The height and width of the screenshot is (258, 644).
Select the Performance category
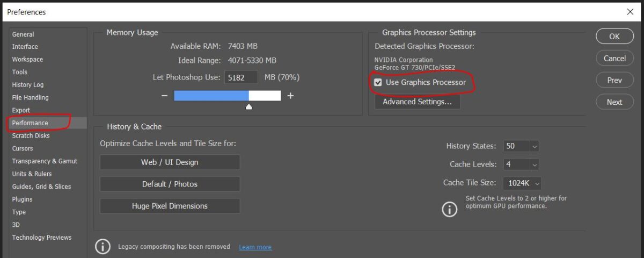pos(30,123)
